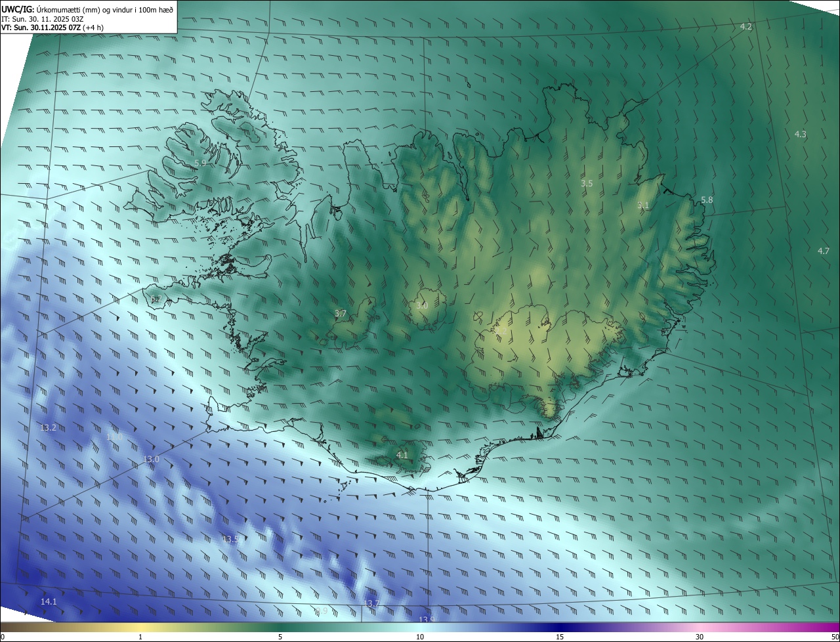Image resolution: width=840 pixels, height=642 pixels.
Task: Click the color scale tick label 50
Action: (835, 637)
